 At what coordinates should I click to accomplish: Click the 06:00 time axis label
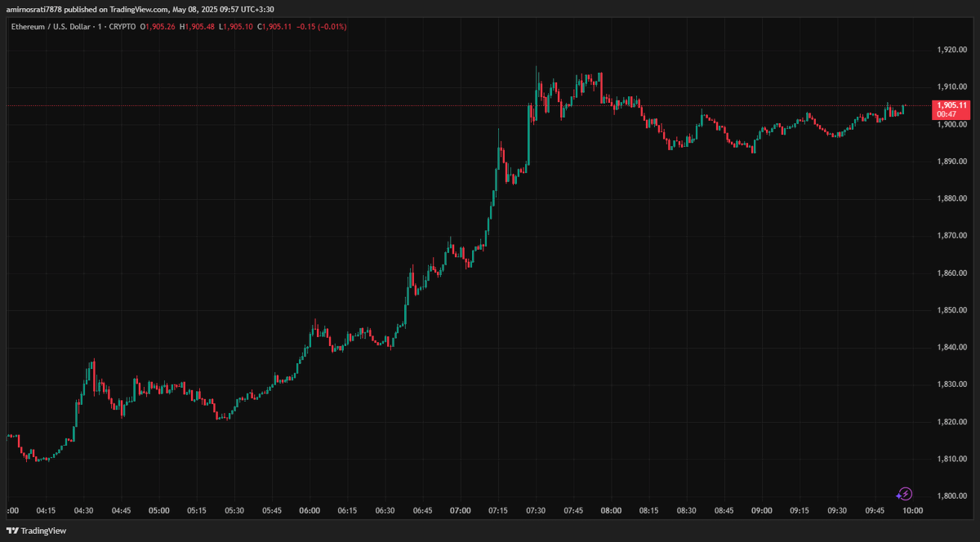point(310,510)
